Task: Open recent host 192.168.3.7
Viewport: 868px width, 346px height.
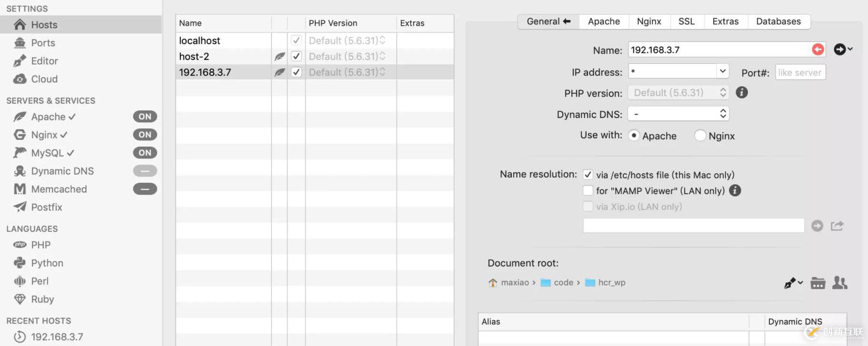Action: pyautogui.click(x=57, y=336)
